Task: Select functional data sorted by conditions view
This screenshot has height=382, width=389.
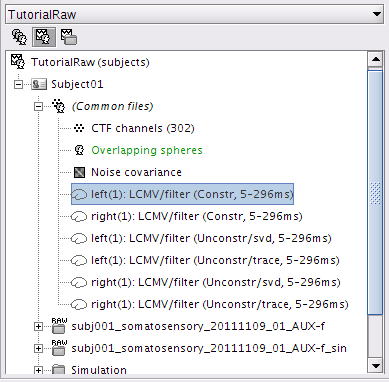Action: pos(69,37)
